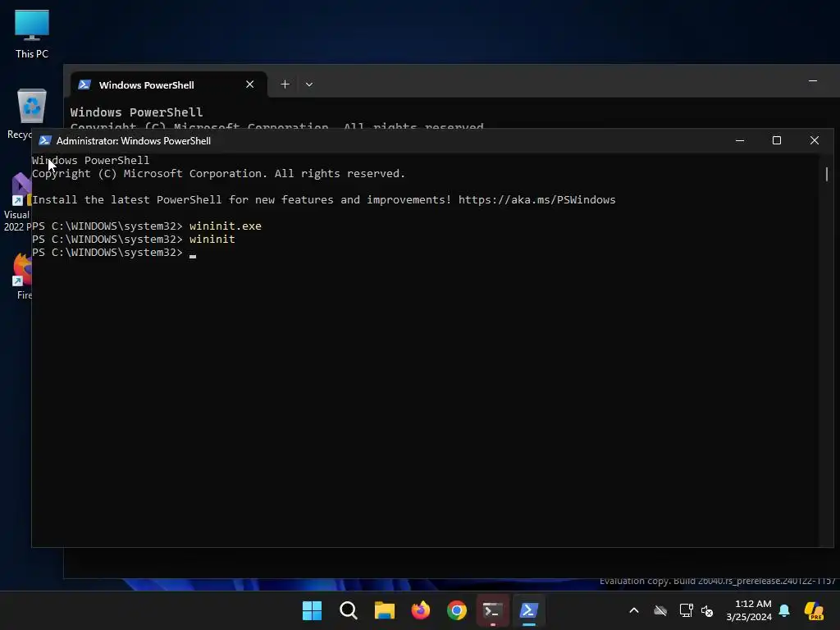Open the network status tray icon

click(686, 610)
